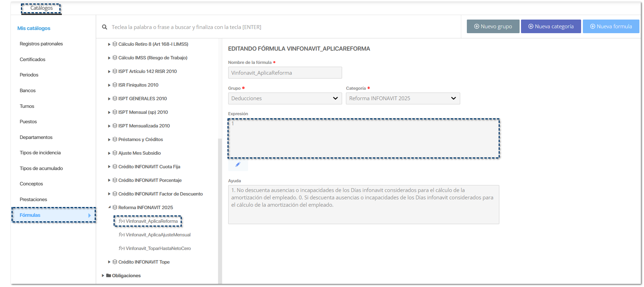Viewport: 644px width, 287px height.
Task: Open the Grupo dropdown showing Deducciones
Action: pyautogui.click(x=285, y=98)
